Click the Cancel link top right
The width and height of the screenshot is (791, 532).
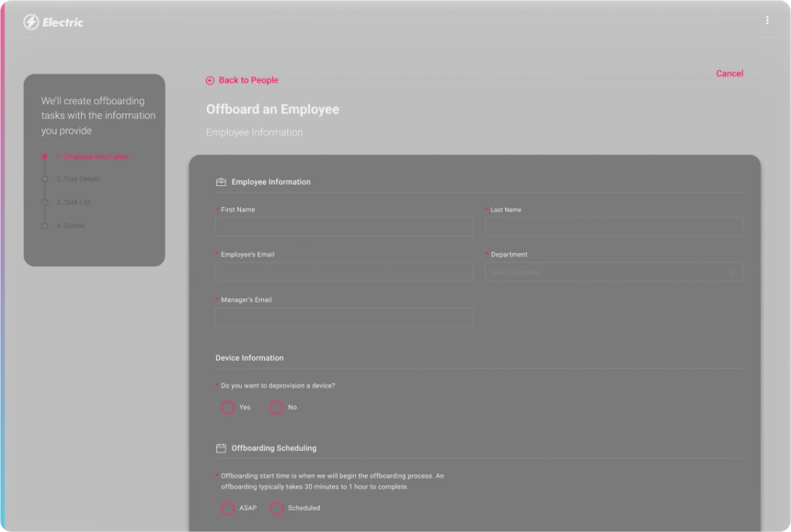point(729,73)
